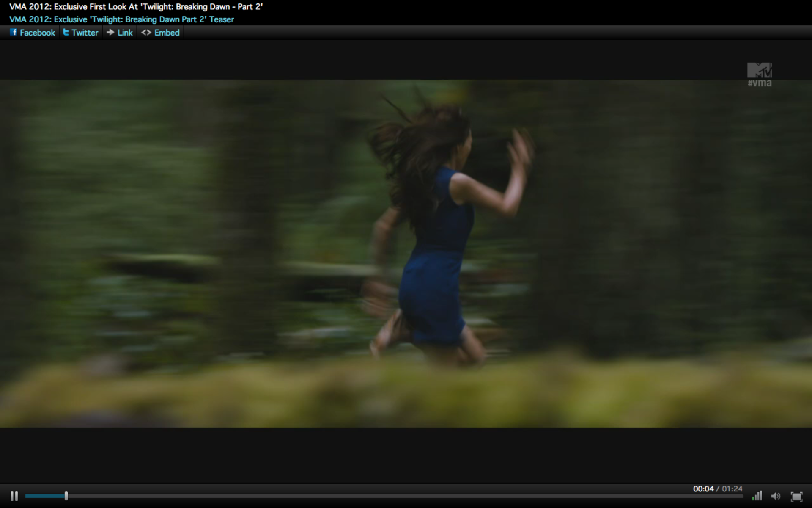Click the #vma hashtag watermark
Screen dimensions: 812x508
click(760, 83)
